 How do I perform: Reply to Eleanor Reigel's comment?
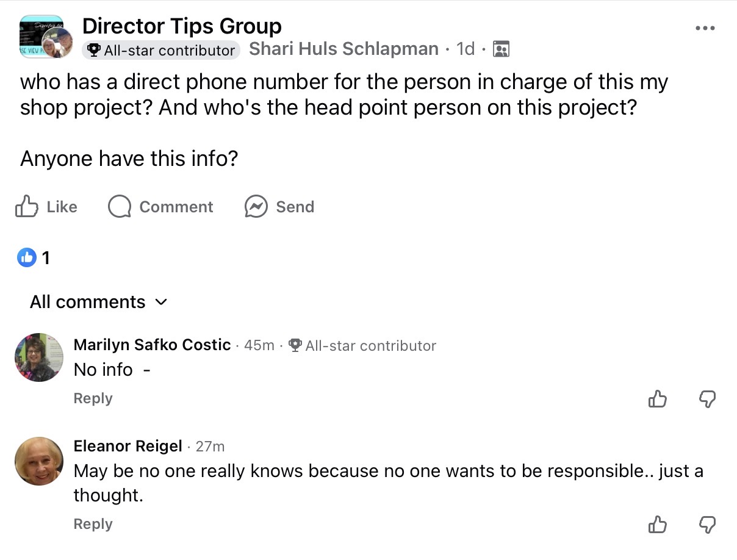pos(93,524)
